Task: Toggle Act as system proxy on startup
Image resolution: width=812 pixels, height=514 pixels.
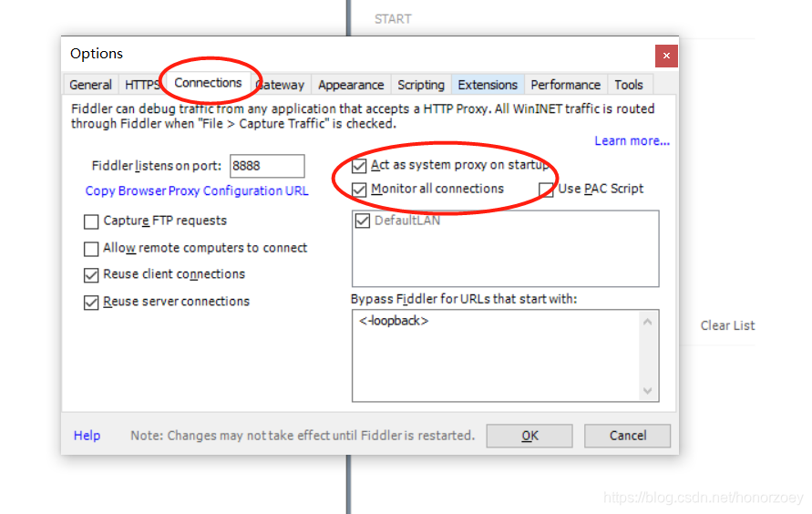Action: pyautogui.click(x=359, y=166)
